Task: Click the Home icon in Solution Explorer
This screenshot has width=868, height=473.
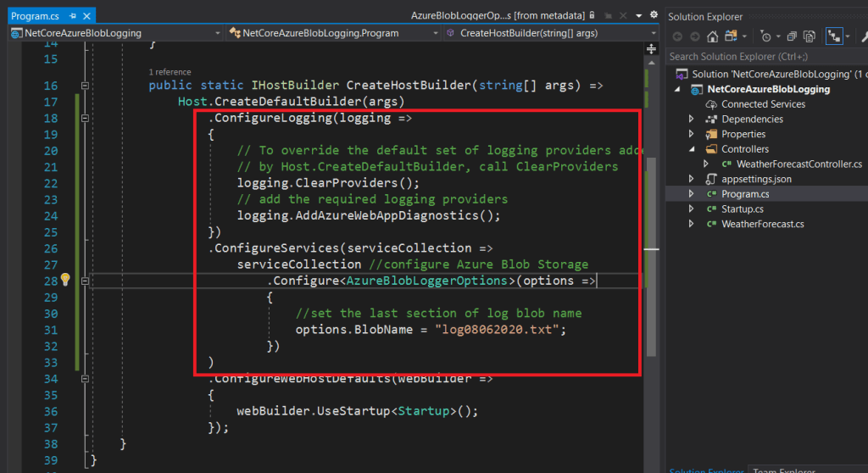Action: [x=712, y=36]
